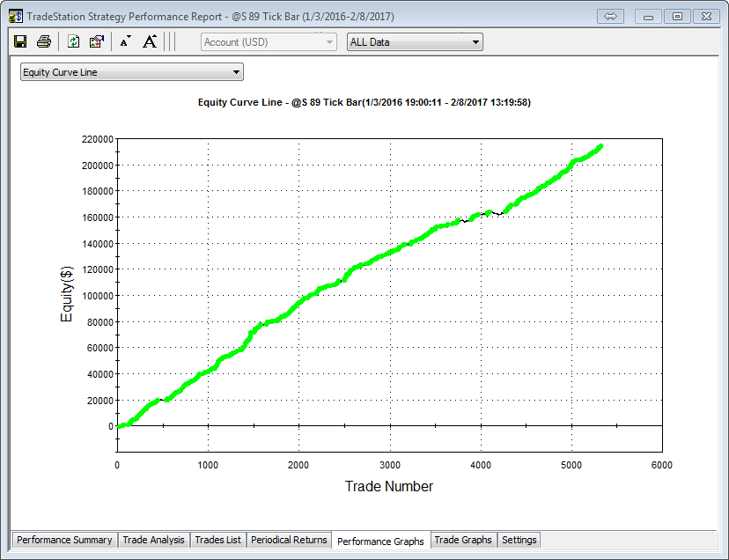
Task: Click the double-arrow button in title bar
Action: [611, 17]
